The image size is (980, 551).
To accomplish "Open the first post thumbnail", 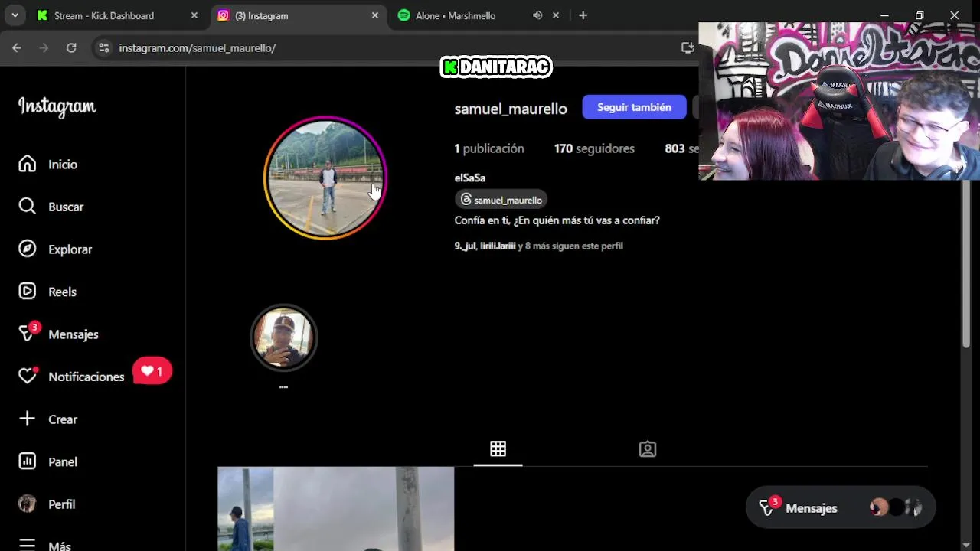I will [x=336, y=509].
